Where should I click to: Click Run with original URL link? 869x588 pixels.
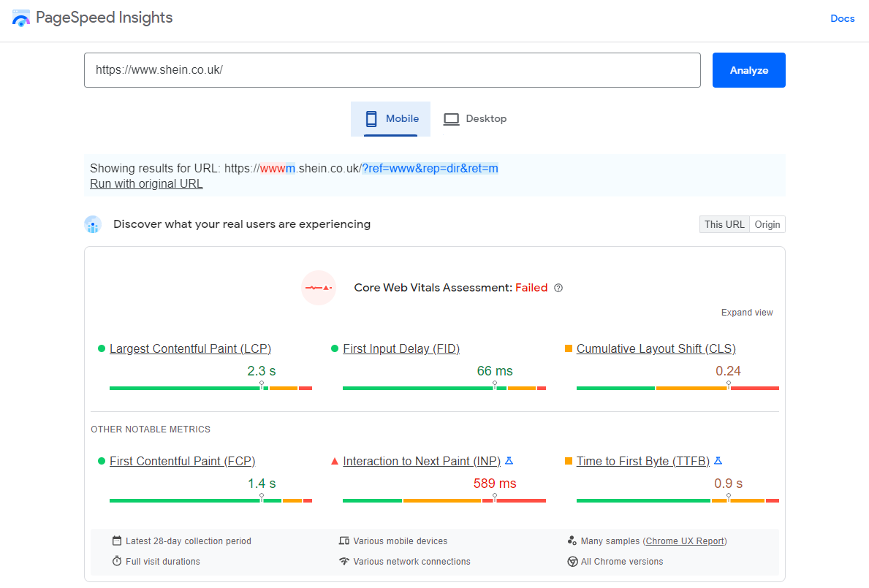(146, 184)
